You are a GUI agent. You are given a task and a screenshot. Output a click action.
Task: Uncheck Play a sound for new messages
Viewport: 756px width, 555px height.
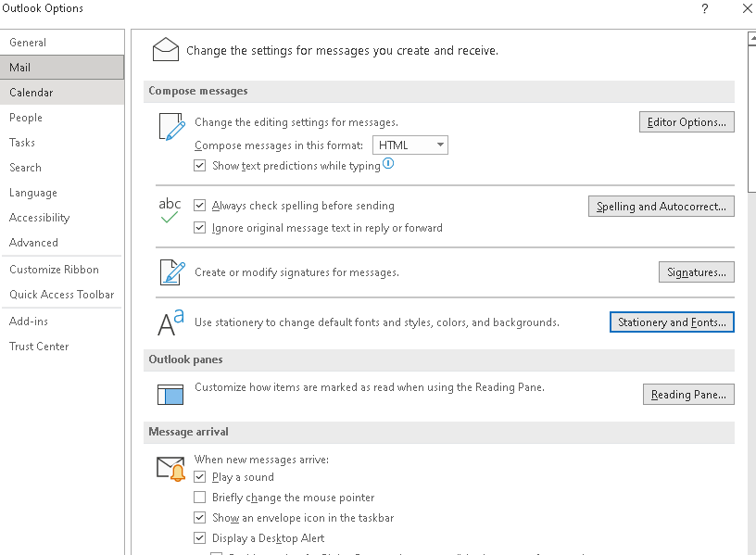tap(199, 476)
